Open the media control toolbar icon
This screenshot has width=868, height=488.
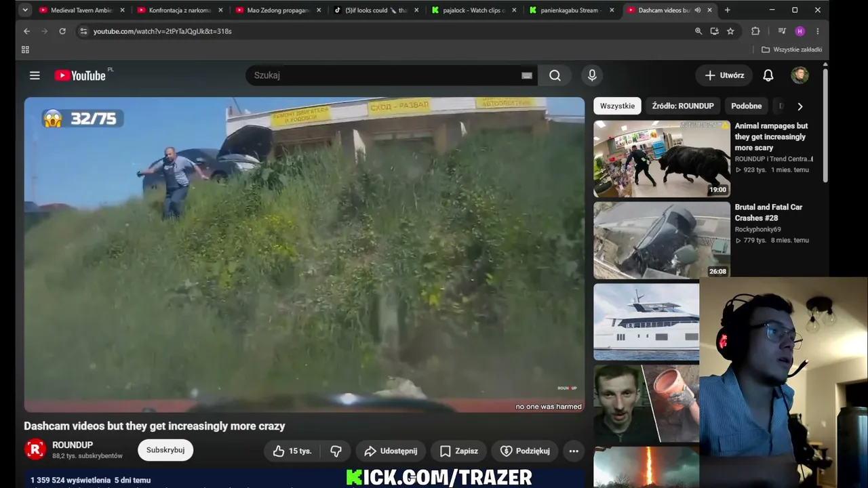(782, 31)
